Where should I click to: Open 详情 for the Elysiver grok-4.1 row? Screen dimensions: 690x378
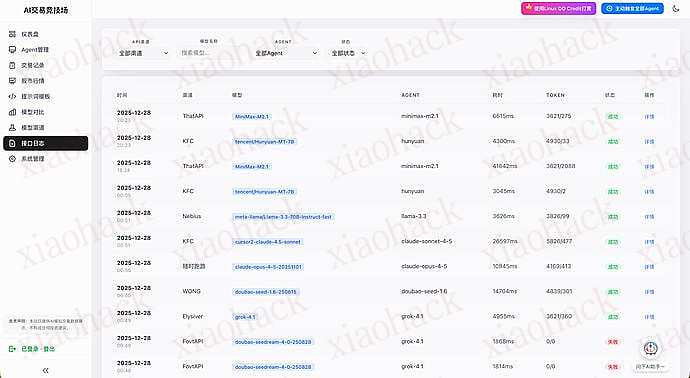click(649, 317)
